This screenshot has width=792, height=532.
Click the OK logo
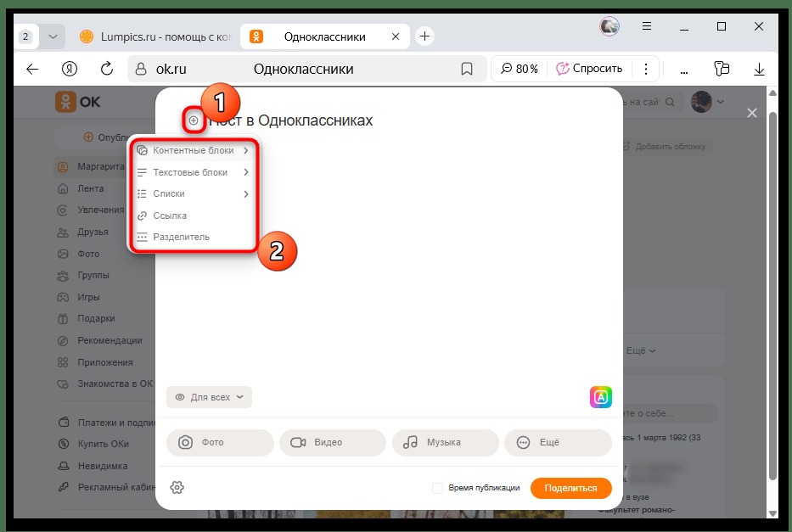coord(78,102)
